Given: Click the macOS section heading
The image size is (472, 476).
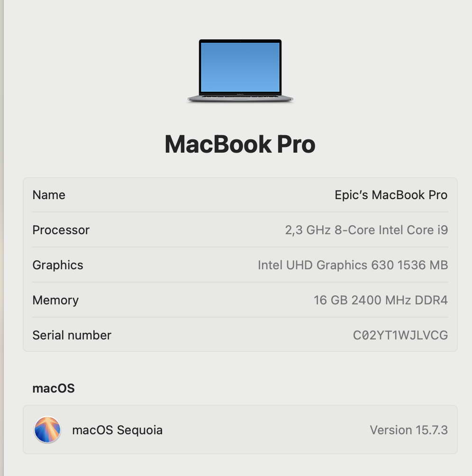Looking at the screenshot, I should 54,388.
